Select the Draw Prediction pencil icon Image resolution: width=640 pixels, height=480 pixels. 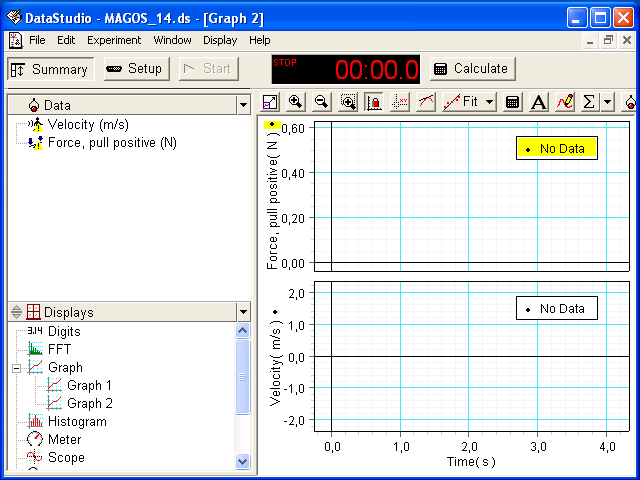[x=564, y=102]
